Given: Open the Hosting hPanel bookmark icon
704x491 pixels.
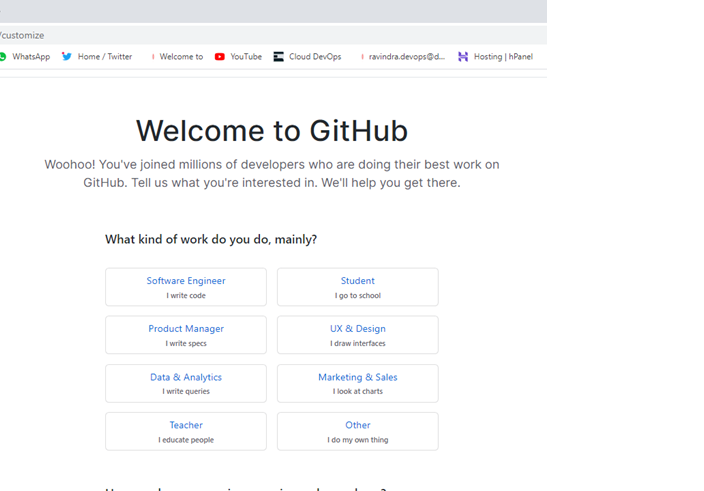Looking at the screenshot, I should (x=463, y=57).
